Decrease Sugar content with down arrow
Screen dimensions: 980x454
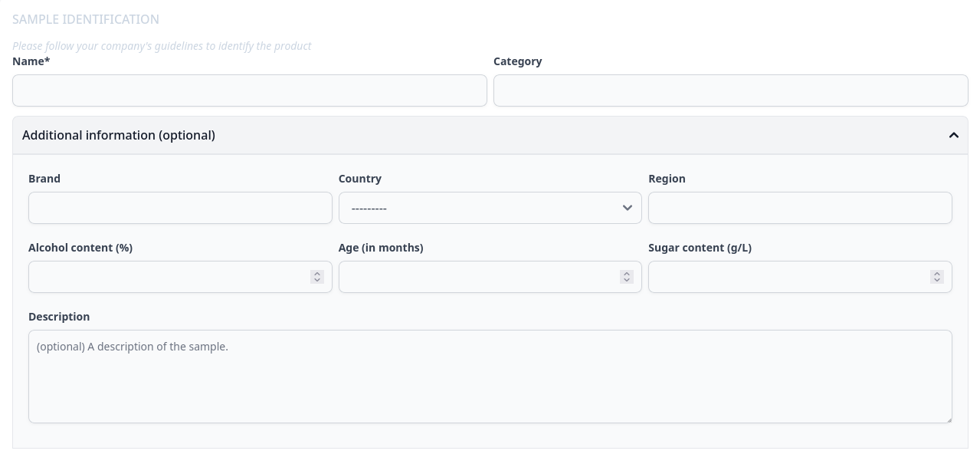(937, 281)
